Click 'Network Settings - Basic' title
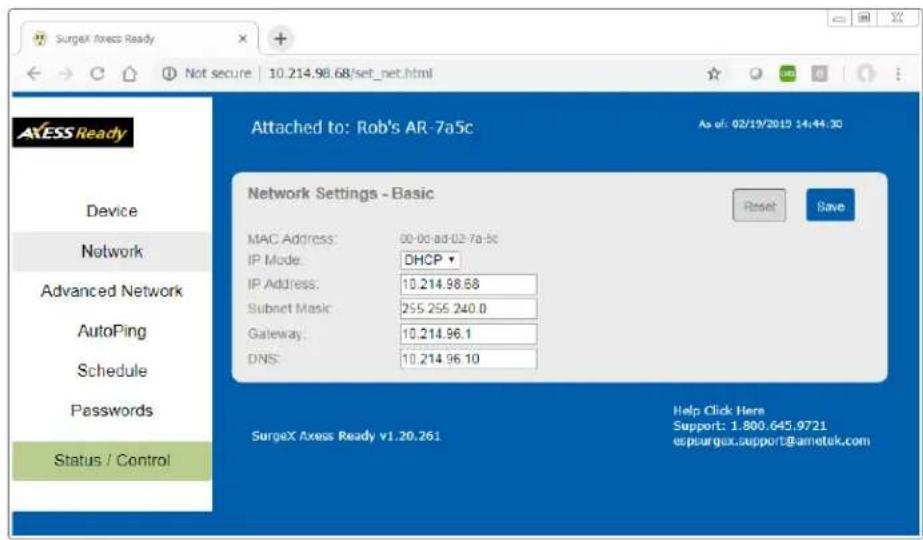The height and width of the screenshot is (540, 923). 341,193
